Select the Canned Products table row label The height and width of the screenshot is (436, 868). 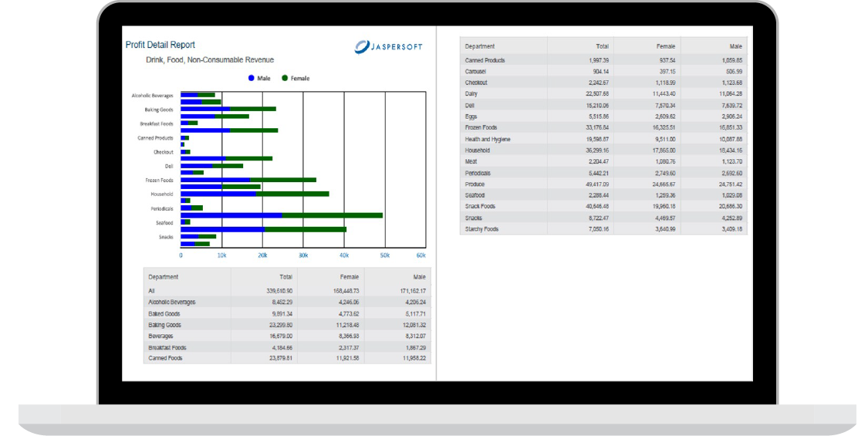pos(485,60)
